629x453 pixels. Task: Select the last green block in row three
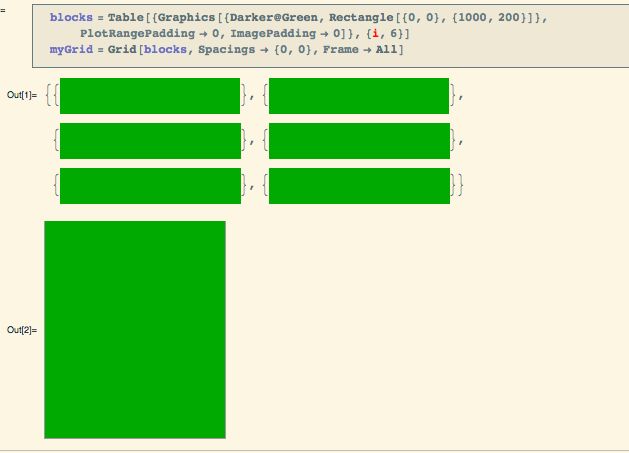[x=359, y=186]
